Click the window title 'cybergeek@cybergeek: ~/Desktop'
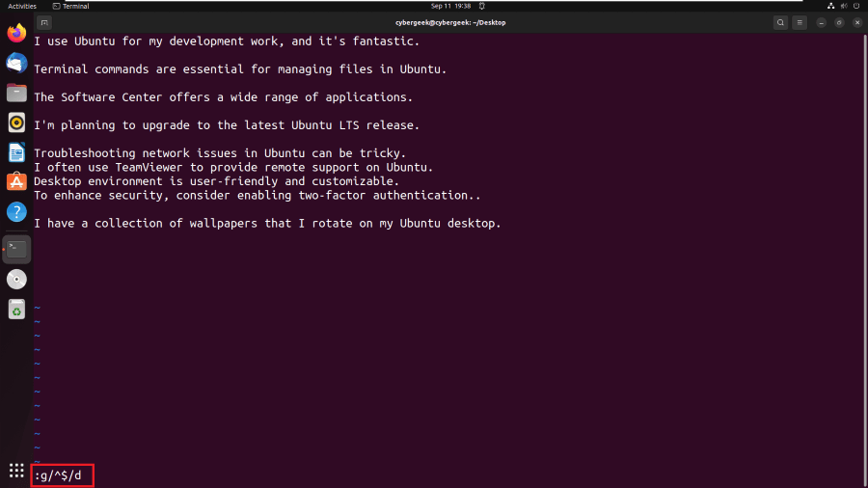Viewport: 868px width, 488px height. [x=450, y=23]
